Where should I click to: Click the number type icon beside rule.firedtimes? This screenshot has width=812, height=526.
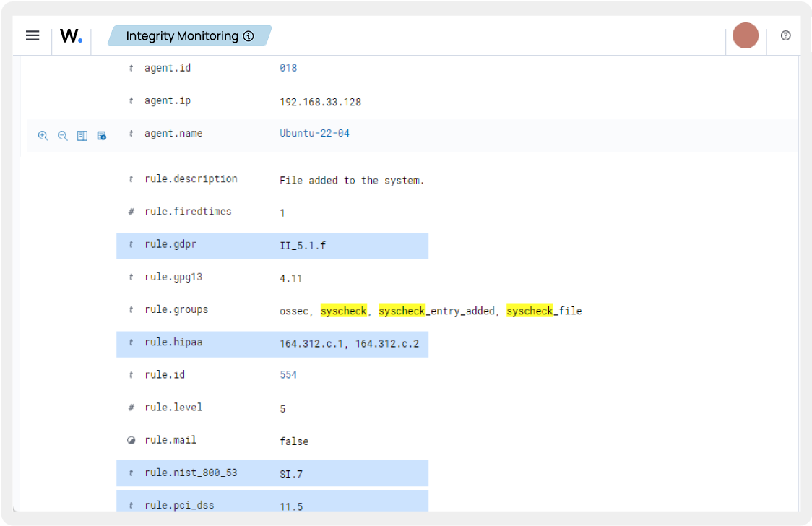130,211
